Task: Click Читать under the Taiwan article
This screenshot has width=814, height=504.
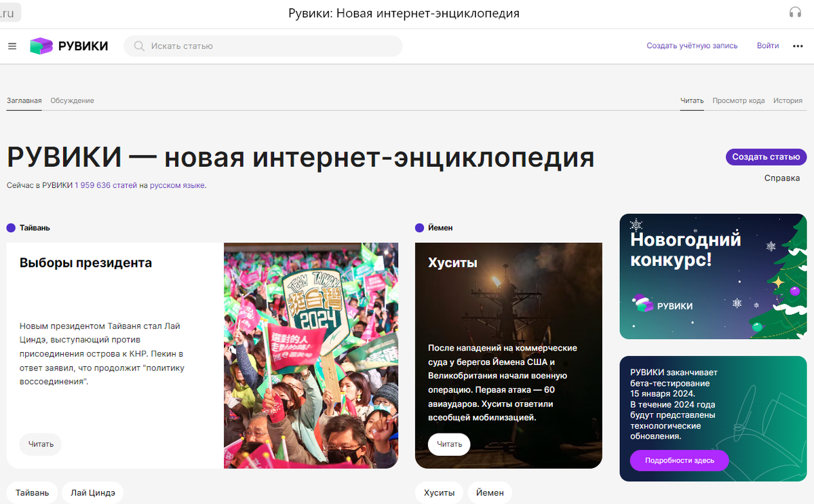Action: [41, 444]
